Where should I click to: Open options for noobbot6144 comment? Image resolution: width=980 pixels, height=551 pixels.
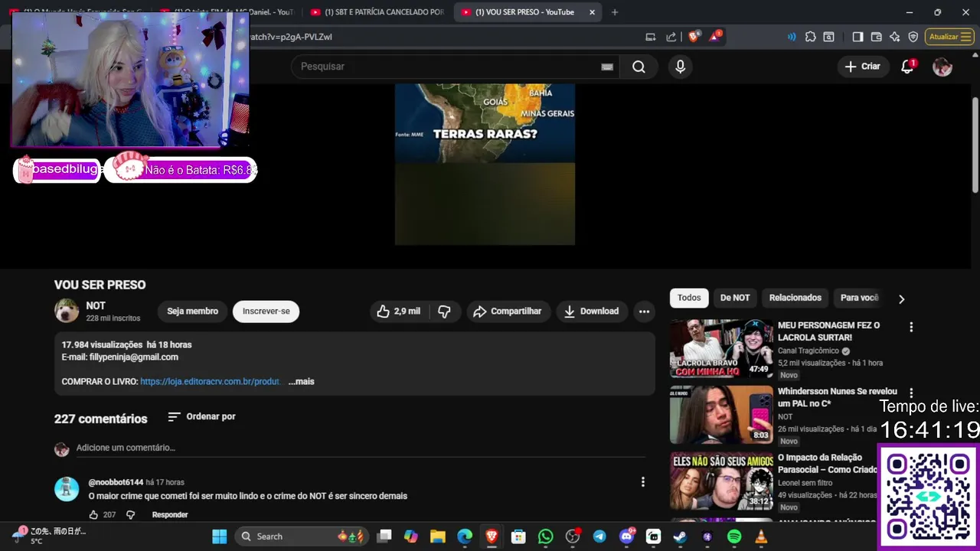[x=642, y=482]
